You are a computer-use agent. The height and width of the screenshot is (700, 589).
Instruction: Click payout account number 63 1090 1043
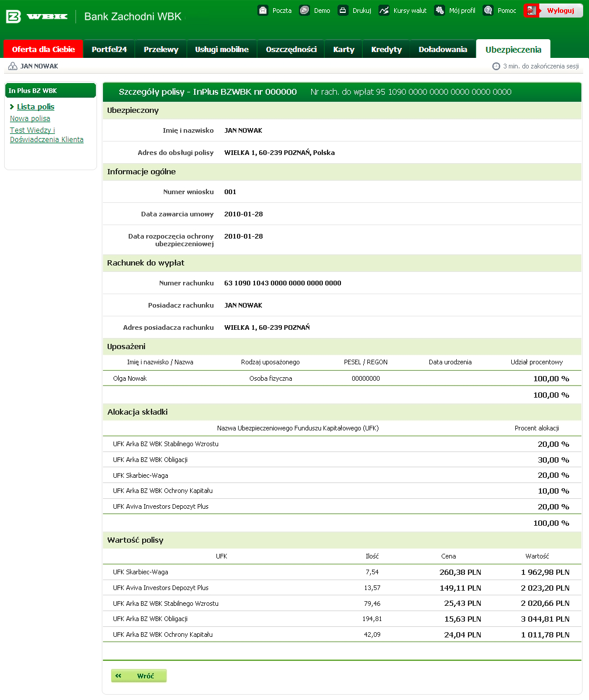(x=283, y=283)
